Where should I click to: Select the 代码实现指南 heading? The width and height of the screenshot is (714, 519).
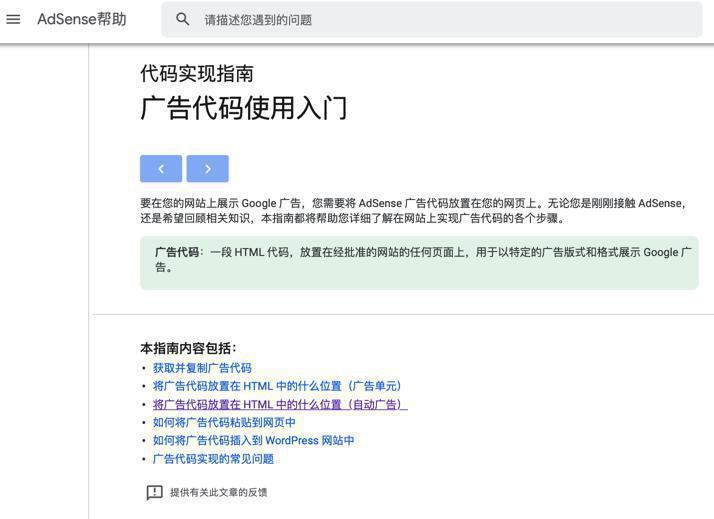pyautogui.click(x=197, y=74)
